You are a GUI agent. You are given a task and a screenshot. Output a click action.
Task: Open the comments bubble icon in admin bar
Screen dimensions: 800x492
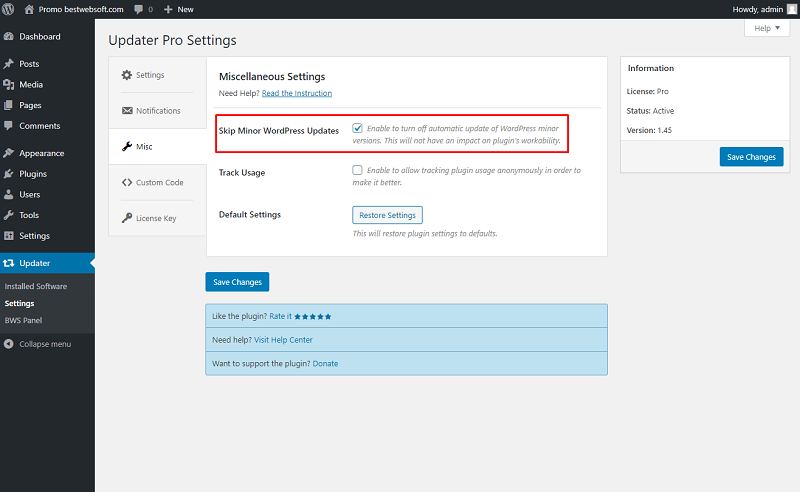(x=138, y=9)
